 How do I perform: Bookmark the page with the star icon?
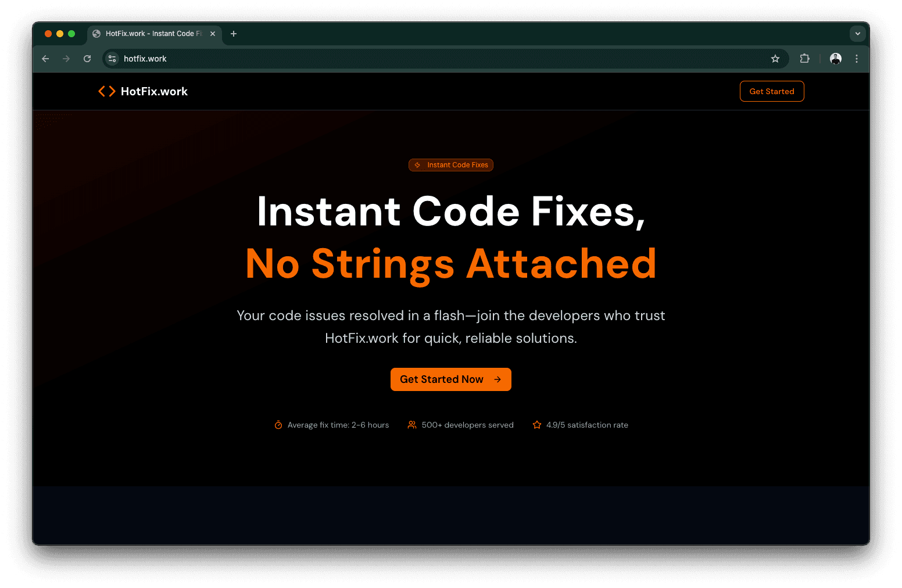775,59
